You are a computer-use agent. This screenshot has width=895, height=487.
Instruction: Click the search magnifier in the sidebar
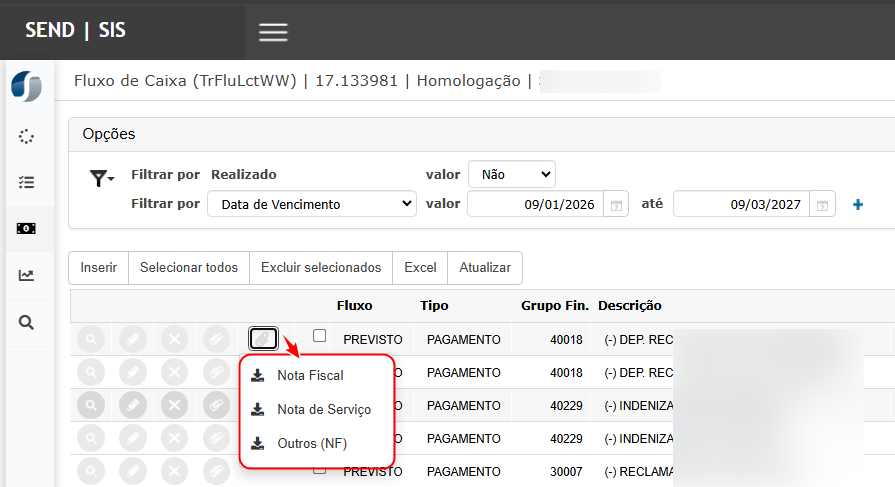click(27, 322)
